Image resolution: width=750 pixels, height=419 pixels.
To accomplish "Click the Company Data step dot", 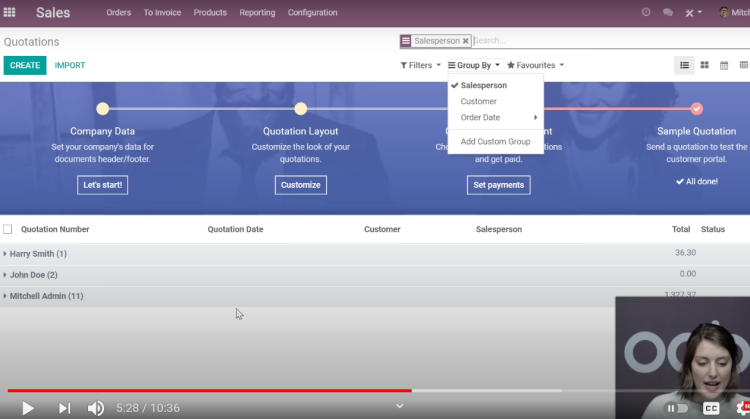I will (x=102, y=109).
